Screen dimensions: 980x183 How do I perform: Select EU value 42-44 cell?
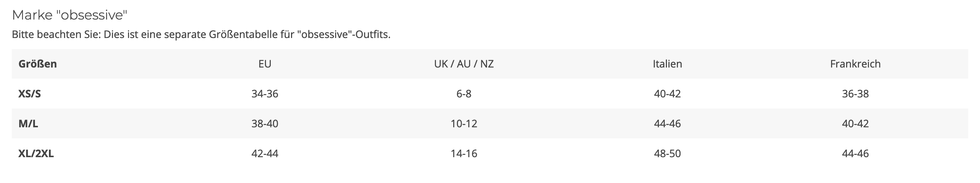coord(265,153)
